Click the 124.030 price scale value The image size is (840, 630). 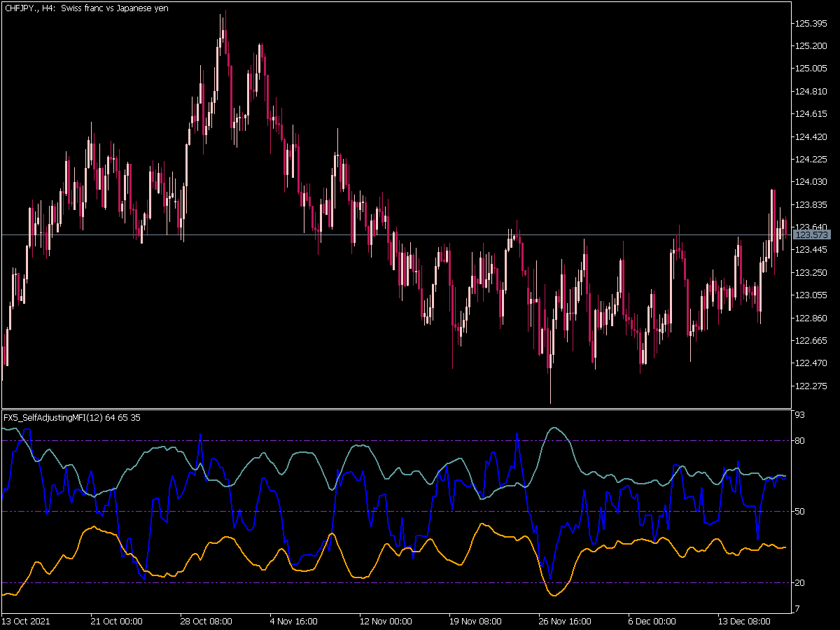tap(811, 182)
